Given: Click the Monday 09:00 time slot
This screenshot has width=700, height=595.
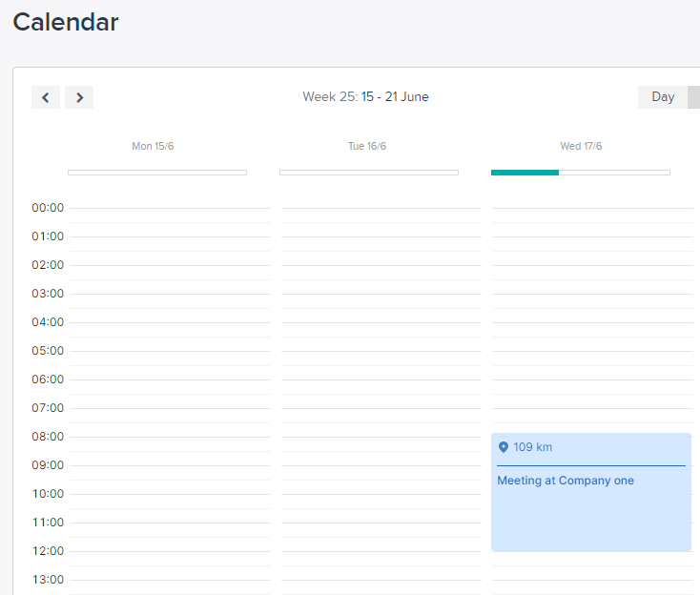Looking at the screenshot, I should click(x=170, y=480).
